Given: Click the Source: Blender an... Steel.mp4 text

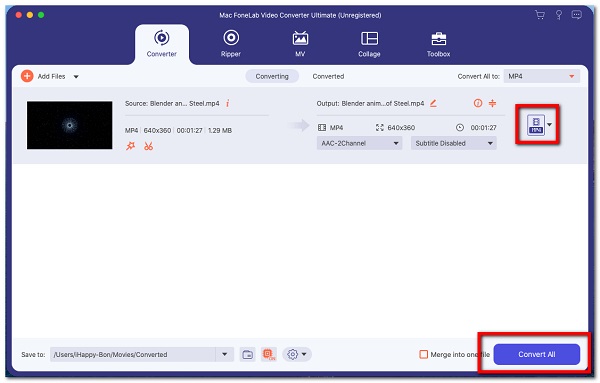Looking at the screenshot, I should [172, 103].
